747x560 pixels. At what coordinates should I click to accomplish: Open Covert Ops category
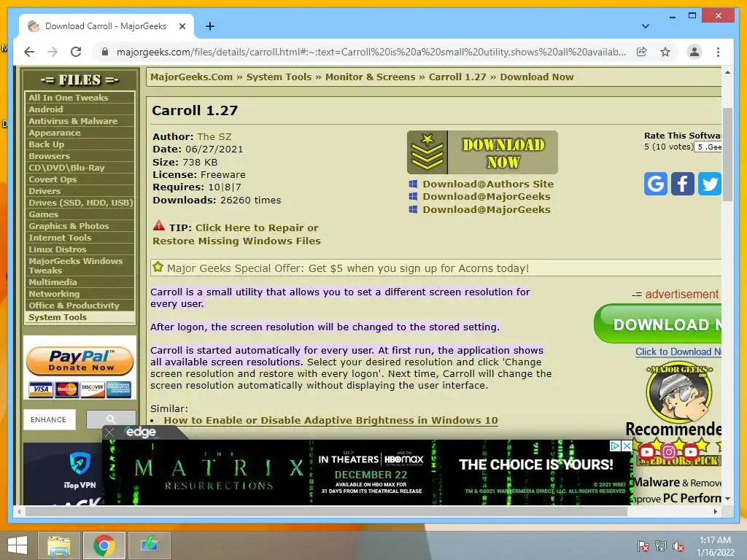pyautogui.click(x=80, y=179)
